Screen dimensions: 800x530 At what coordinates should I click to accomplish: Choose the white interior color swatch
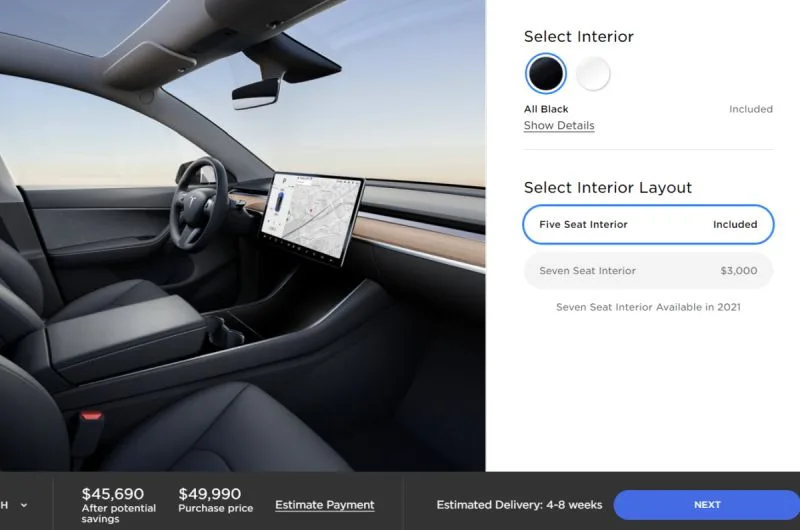(593, 73)
